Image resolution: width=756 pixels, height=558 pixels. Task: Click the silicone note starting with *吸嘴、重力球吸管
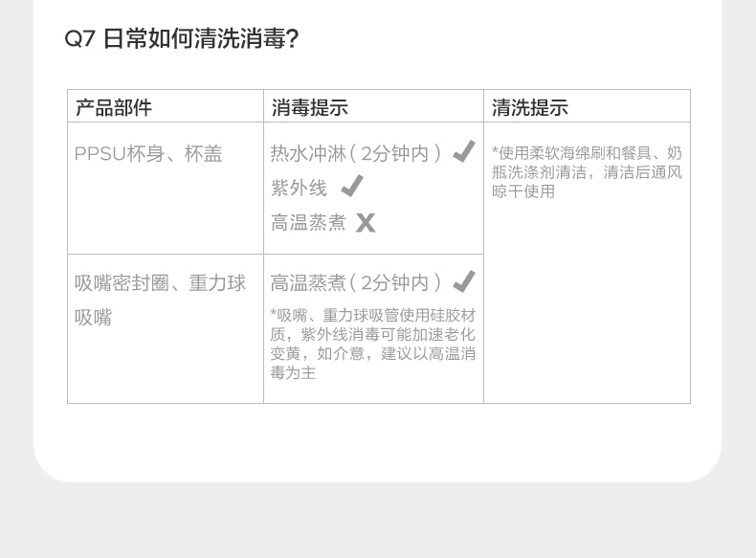coord(372,344)
